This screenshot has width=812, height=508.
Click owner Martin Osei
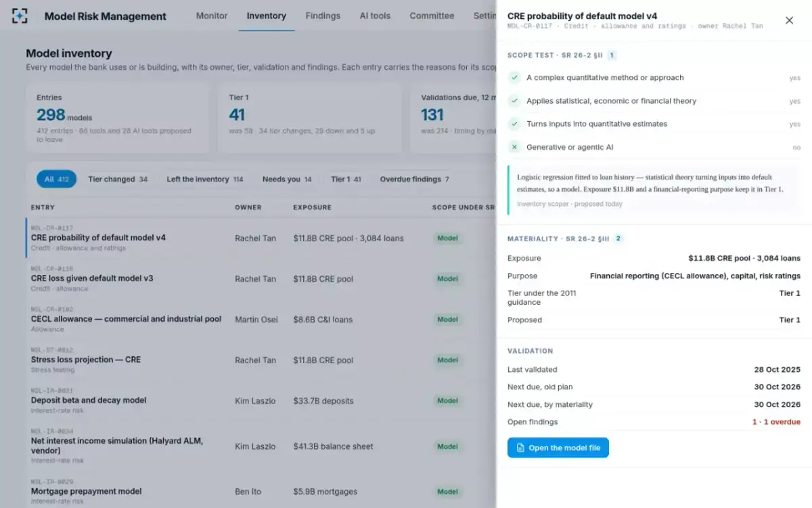click(256, 320)
